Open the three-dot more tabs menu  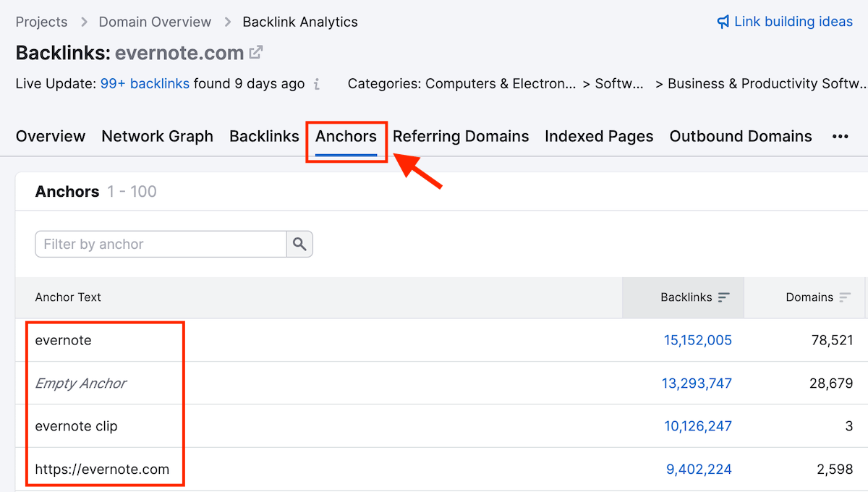click(x=840, y=137)
